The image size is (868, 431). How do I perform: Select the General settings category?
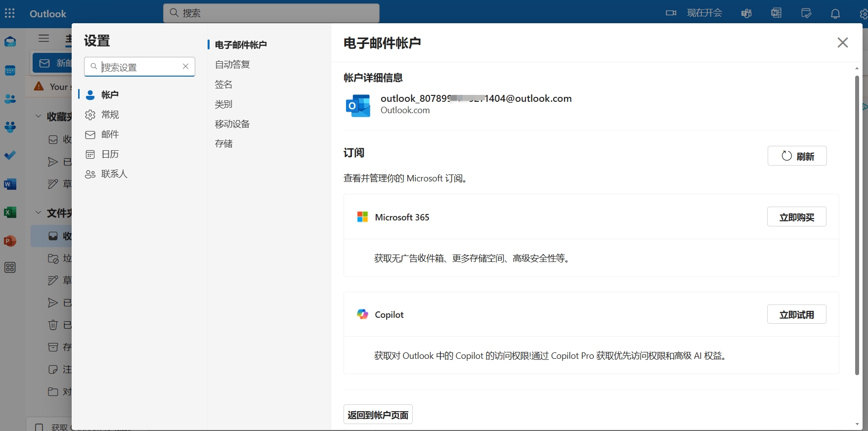(x=110, y=115)
